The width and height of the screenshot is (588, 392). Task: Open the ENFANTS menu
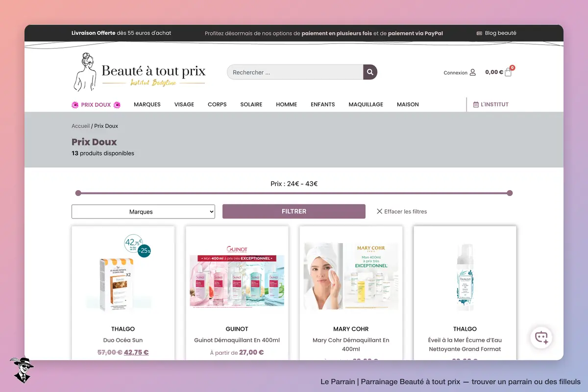tap(323, 104)
